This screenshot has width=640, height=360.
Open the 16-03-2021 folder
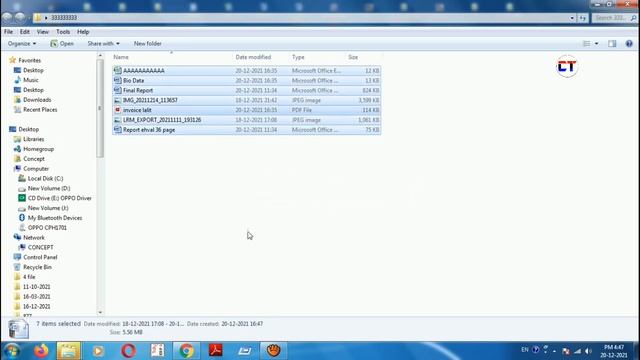click(36, 296)
